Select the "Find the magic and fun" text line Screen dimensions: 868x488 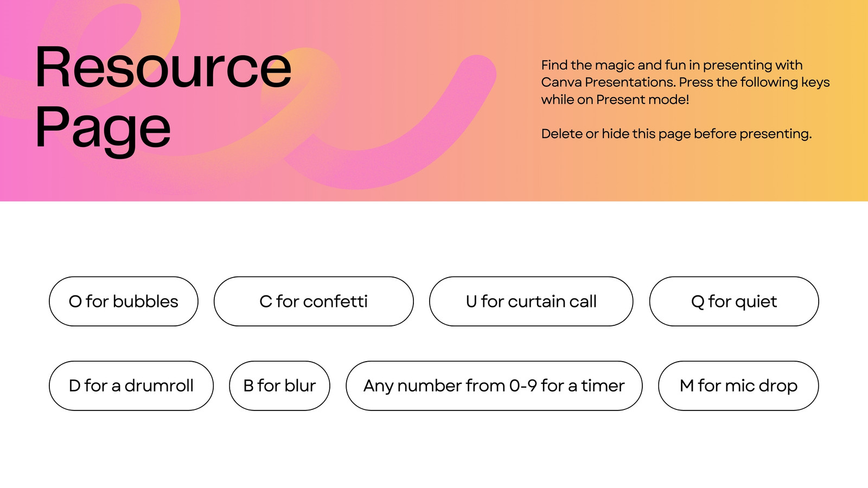coord(672,65)
